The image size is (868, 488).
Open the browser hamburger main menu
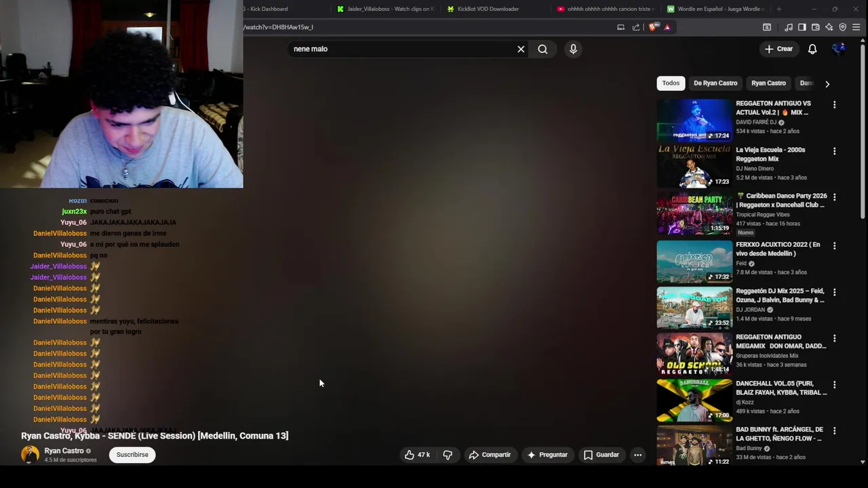pyautogui.click(x=856, y=27)
